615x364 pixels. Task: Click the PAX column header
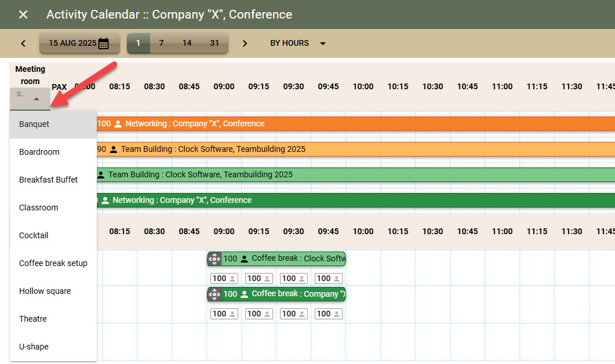click(x=59, y=87)
